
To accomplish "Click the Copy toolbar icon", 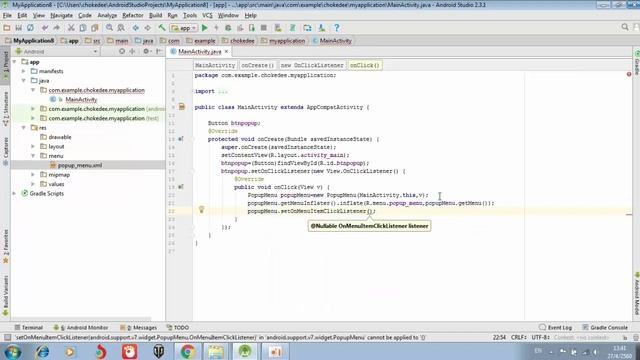I will coord(83,28).
